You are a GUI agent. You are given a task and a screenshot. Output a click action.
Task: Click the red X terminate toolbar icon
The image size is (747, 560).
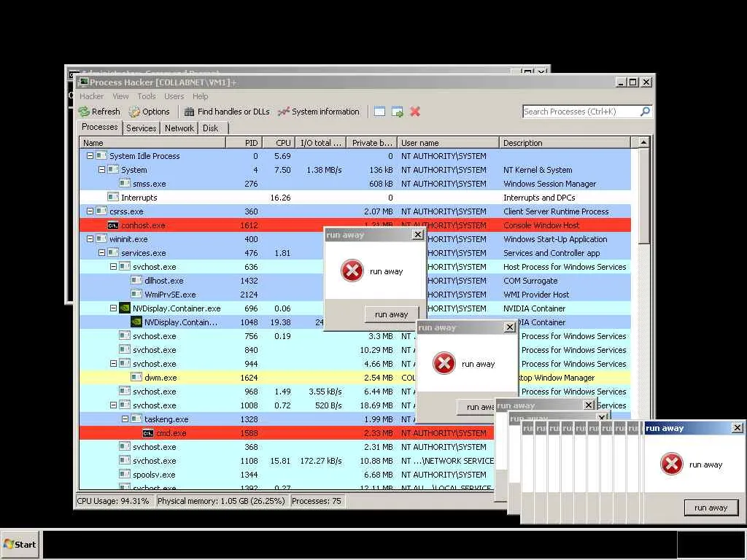pyautogui.click(x=415, y=112)
